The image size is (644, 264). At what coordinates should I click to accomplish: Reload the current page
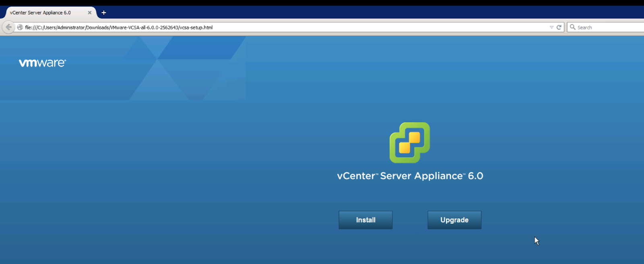pos(559,27)
